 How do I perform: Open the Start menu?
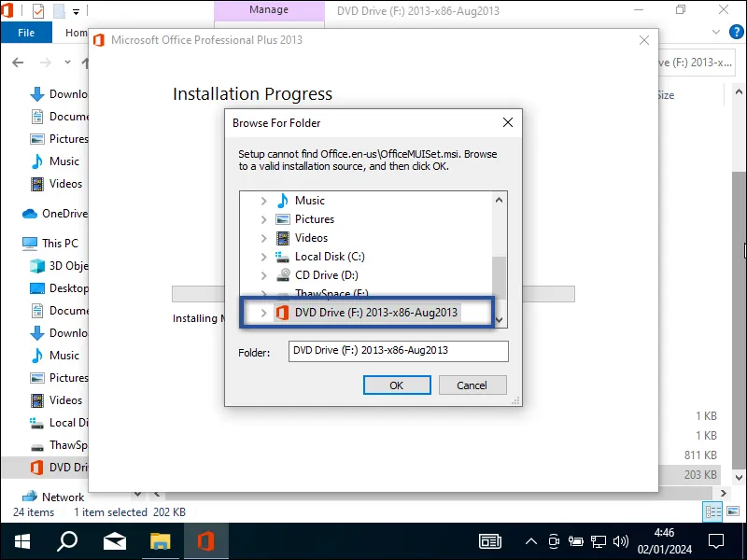pyautogui.click(x=21, y=540)
